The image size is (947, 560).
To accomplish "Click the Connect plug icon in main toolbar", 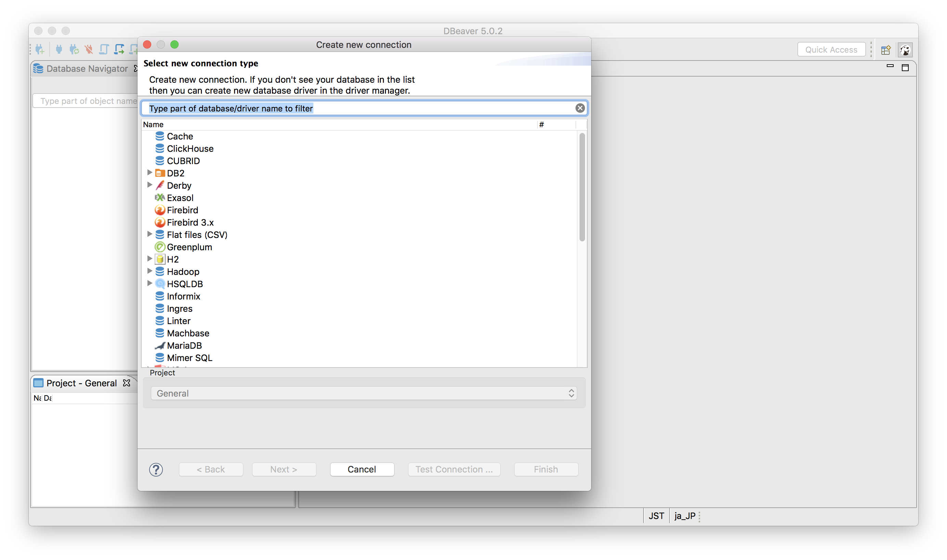I will tap(59, 49).
